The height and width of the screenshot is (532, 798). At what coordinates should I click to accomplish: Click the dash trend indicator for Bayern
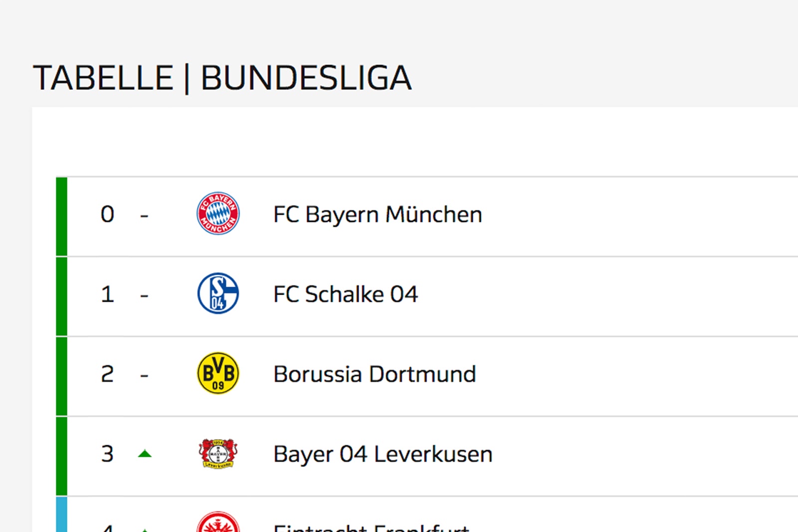(144, 216)
